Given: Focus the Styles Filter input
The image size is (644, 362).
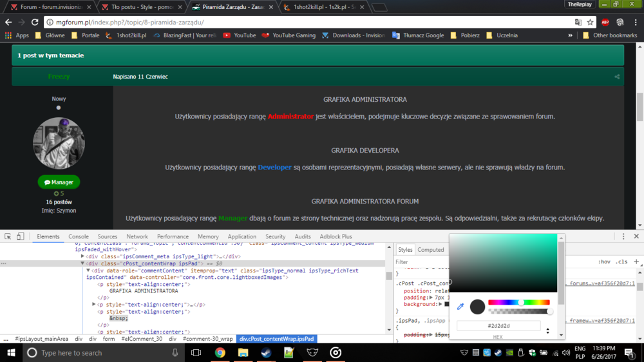Looking at the screenshot, I should click(x=421, y=262).
